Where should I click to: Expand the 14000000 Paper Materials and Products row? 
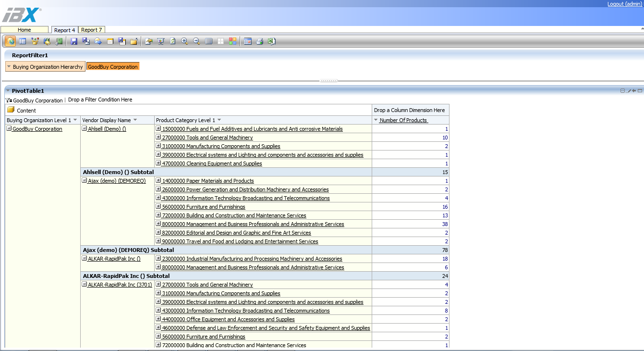pyautogui.click(x=158, y=180)
